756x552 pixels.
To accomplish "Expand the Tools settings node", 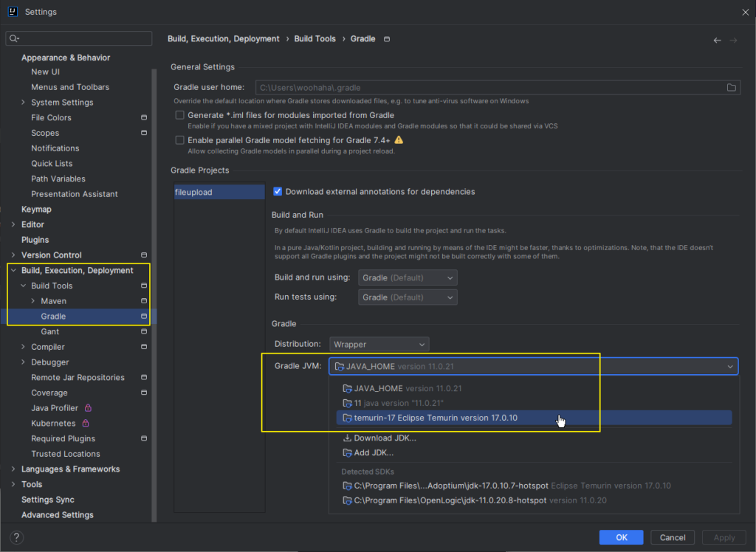I will coord(13,484).
